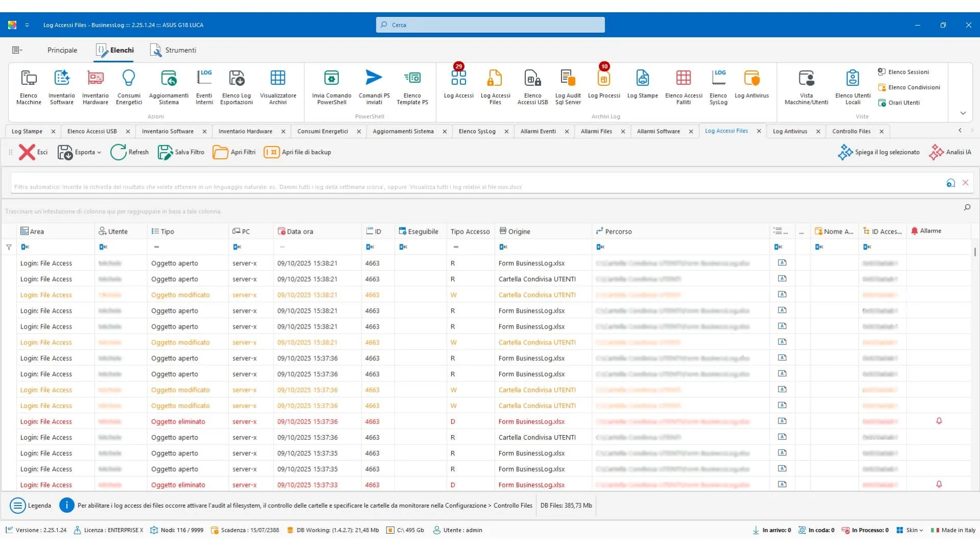Open quick access toolbar dropdown in title bar
The width and height of the screenshot is (980, 551).
pyautogui.click(x=27, y=25)
